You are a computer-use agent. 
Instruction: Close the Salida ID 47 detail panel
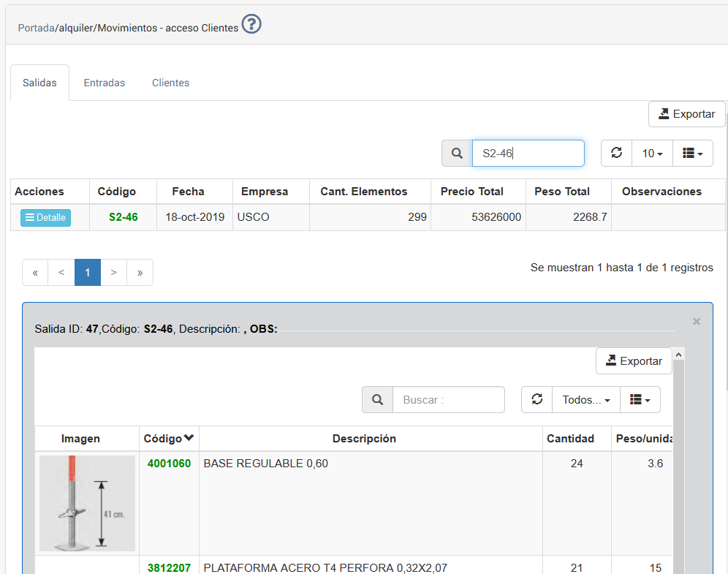696,322
